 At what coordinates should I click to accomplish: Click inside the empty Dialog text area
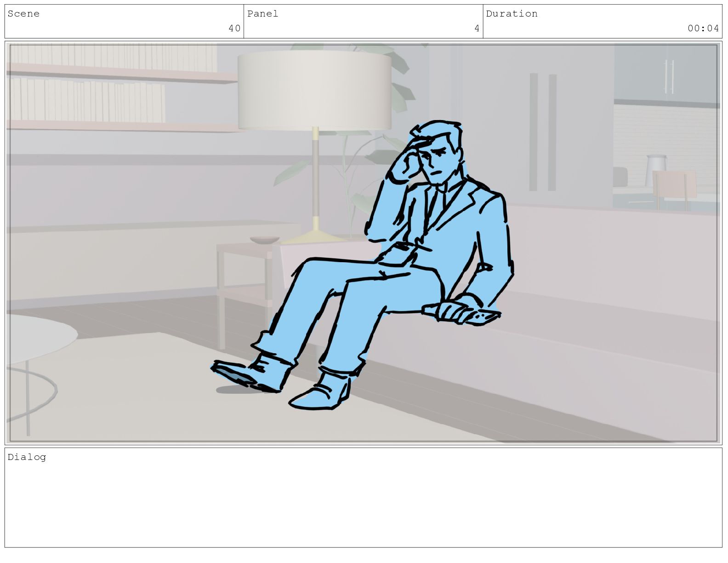point(364,504)
